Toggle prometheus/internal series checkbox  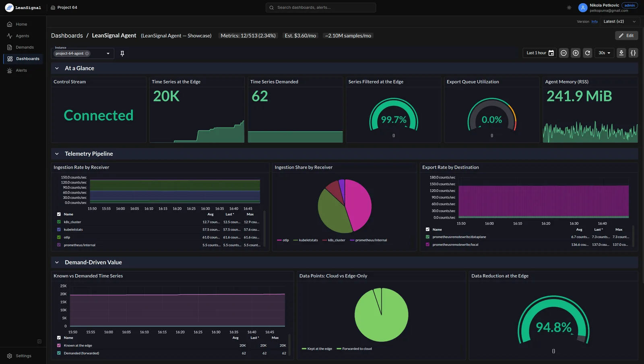click(59, 245)
